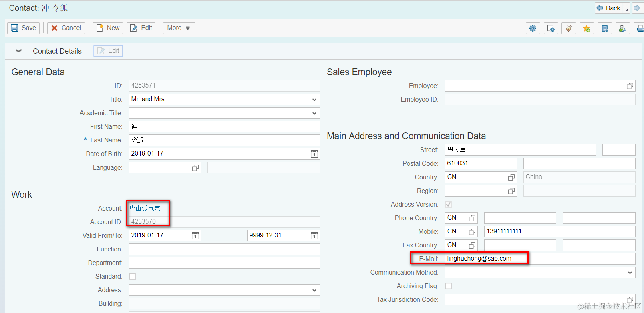Click the First Name input field
The height and width of the screenshot is (313, 644).
[224, 127]
